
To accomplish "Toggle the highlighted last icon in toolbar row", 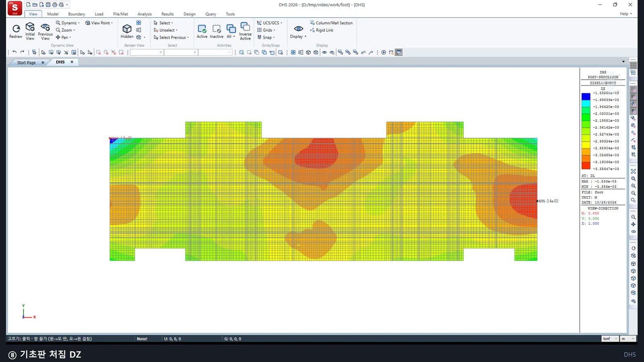I will (x=398, y=52).
